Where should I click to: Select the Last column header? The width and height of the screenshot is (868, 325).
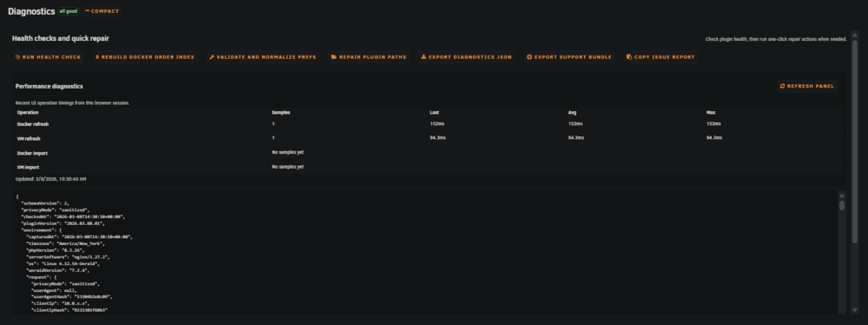[435, 113]
